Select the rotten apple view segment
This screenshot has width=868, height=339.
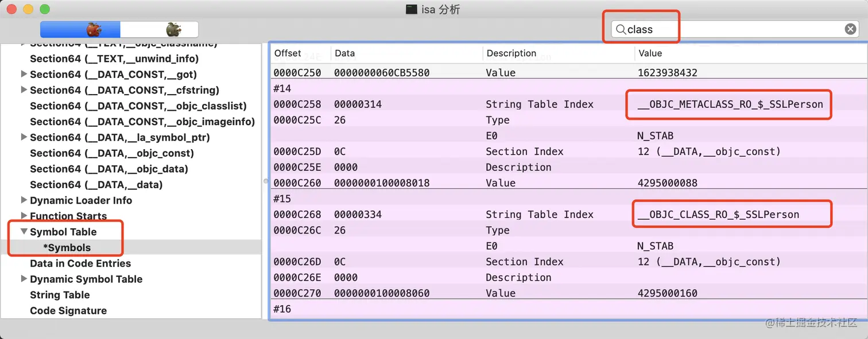pos(160,29)
